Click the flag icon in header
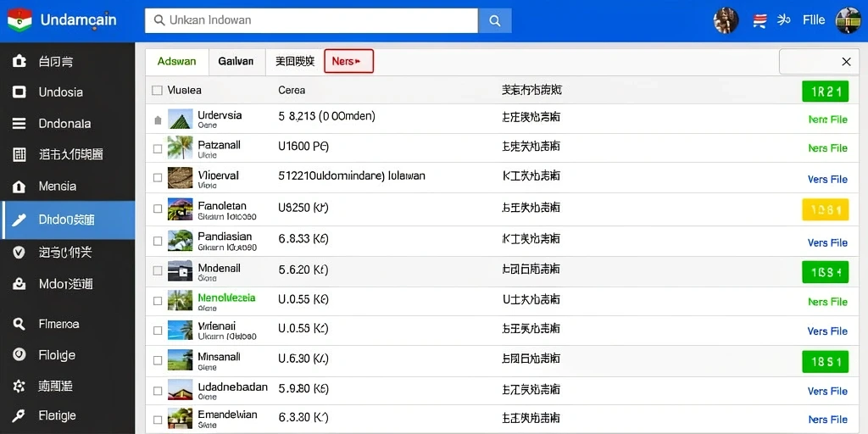The height and width of the screenshot is (434, 868). click(x=759, y=21)
